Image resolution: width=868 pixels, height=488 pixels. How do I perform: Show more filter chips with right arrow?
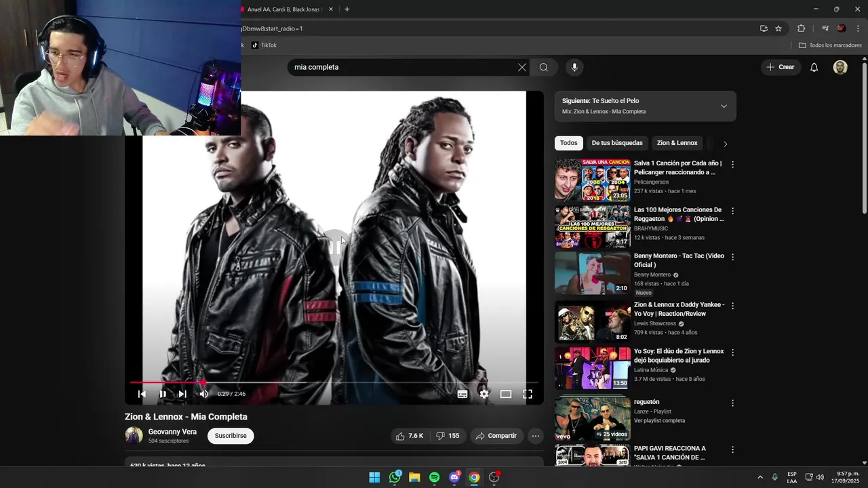click(x=725, y=144)
